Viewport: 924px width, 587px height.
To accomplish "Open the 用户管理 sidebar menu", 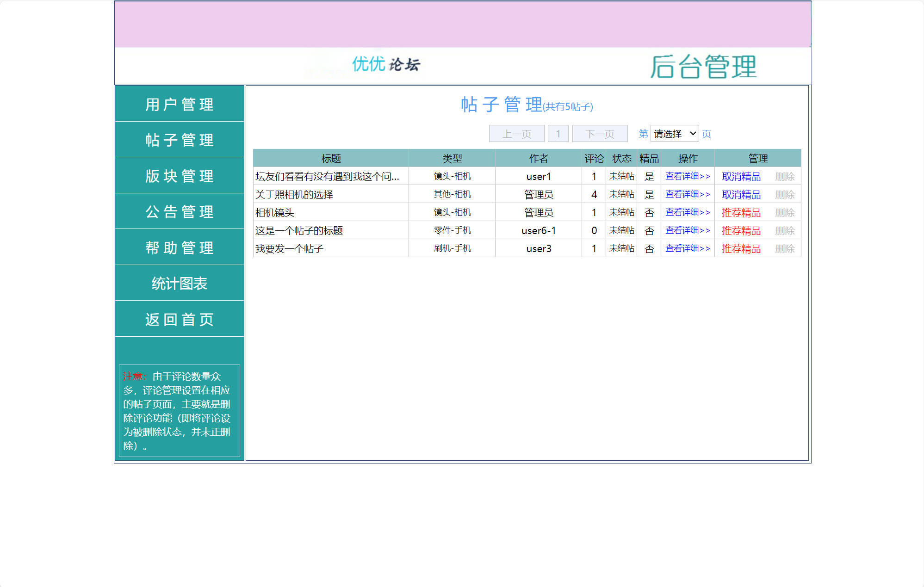I will pyautogui.click(x=179, y=105).
